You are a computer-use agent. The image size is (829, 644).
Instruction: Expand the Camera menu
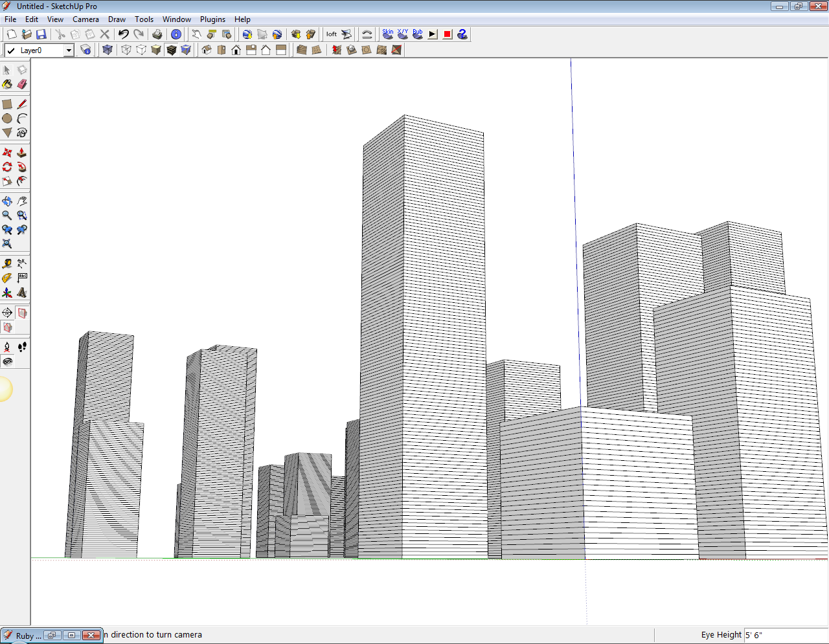click(85, 19)
